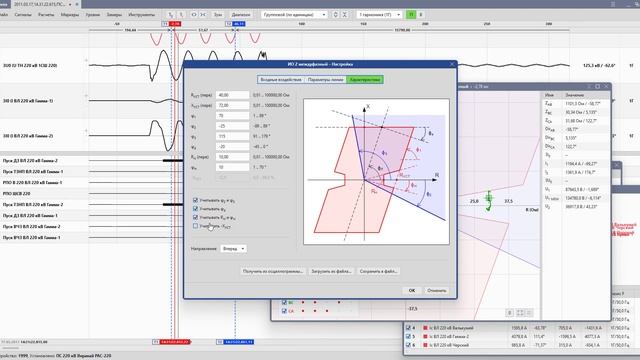Edit the φн field showing 10

click(x=232, y=167)
